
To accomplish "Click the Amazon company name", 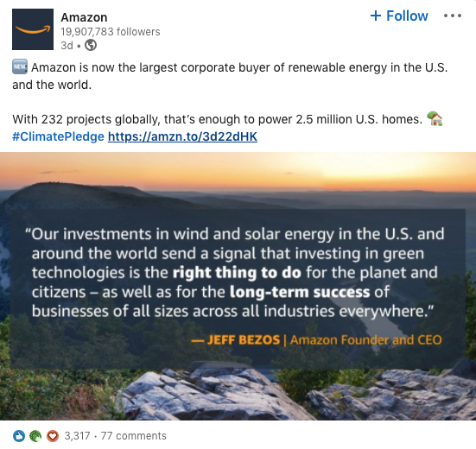I will [84, 17].
